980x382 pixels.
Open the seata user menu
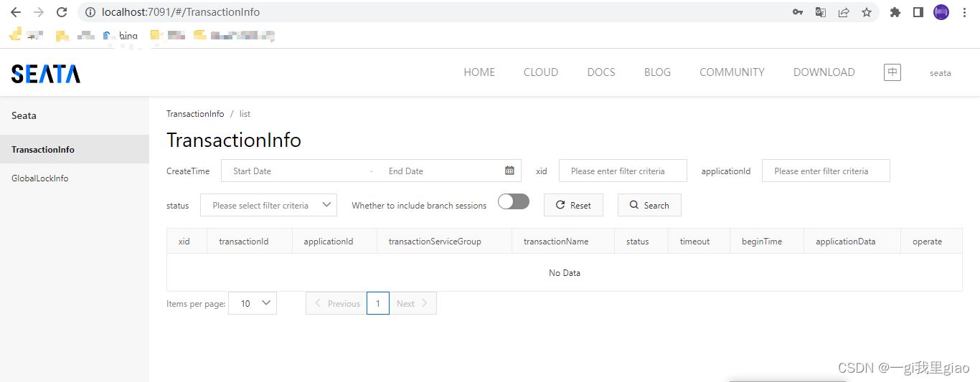pyautogui.click(x=941, y=73)
